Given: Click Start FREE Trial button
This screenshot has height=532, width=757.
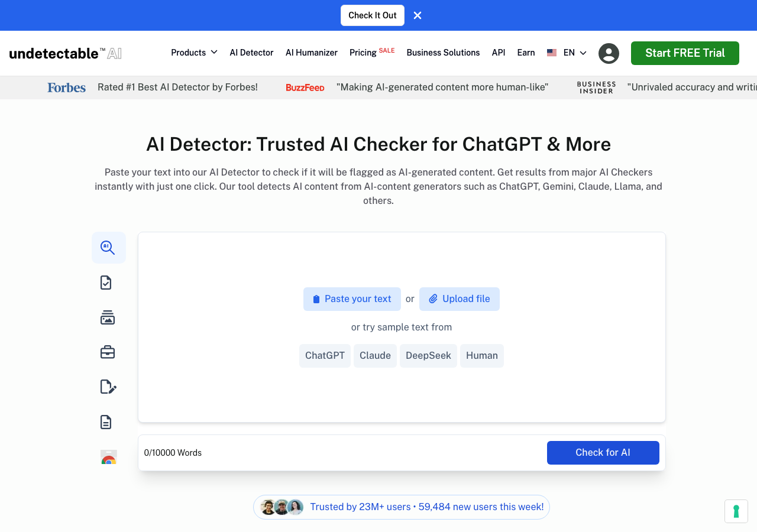Looking at the screenshot, I should [x=685, y=53].
